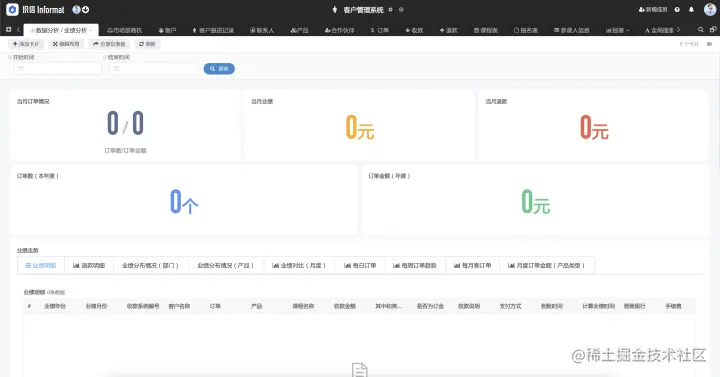The height and width of the screenshot is (377, 720).
Task: Click the blue 0个 yearly order count
Action: click(184, 202)
